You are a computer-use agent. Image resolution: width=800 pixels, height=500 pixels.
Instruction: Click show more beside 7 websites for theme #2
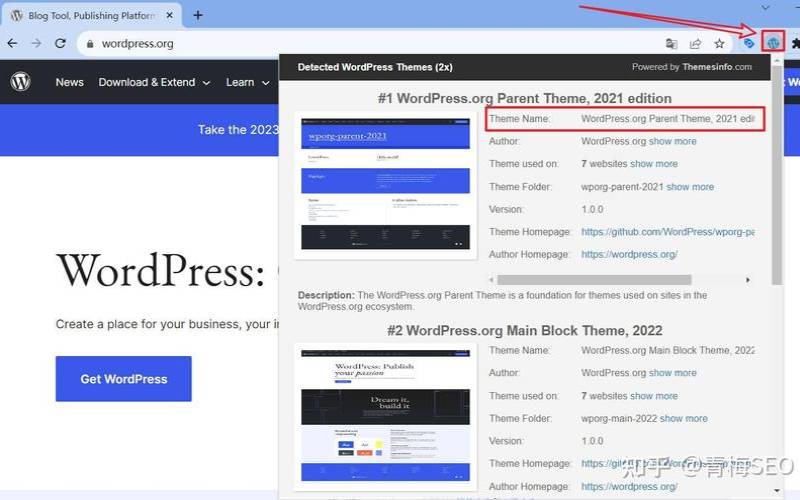coord(654,396)
